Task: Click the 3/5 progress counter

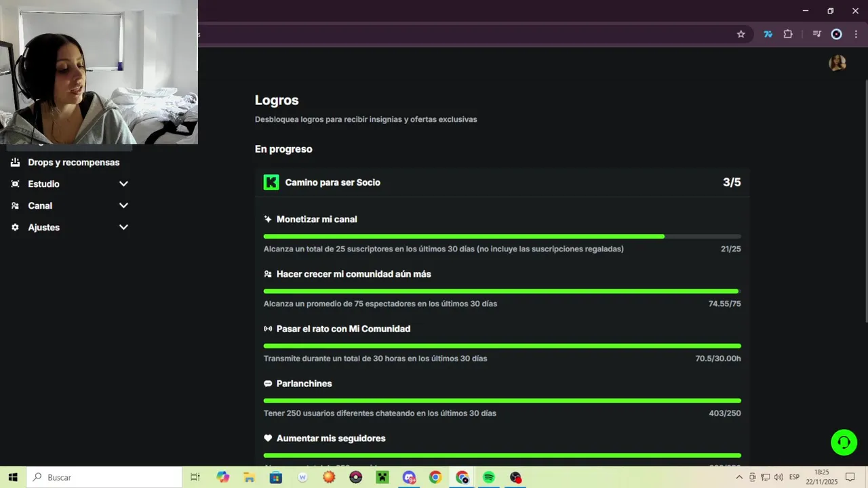Action: pos(732,182)
